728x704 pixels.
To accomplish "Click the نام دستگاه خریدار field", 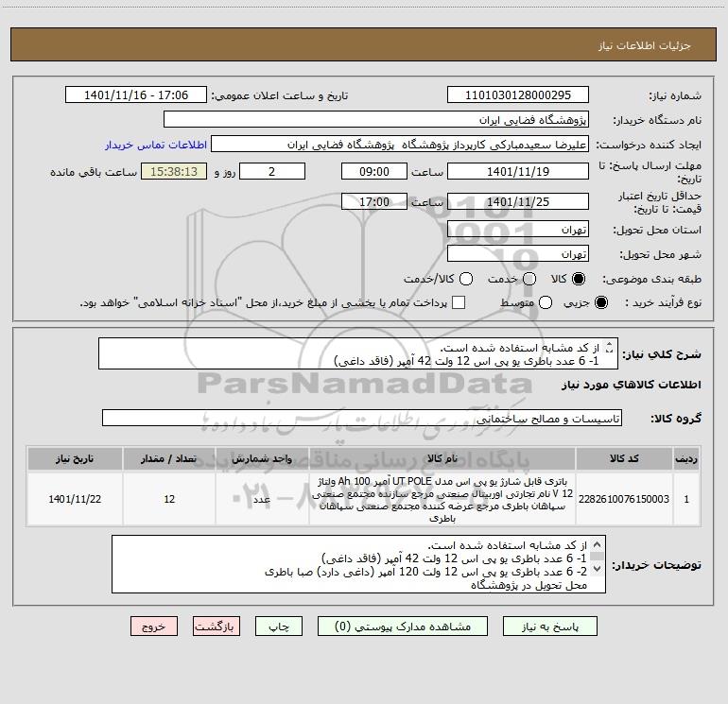I will point(376,120).
